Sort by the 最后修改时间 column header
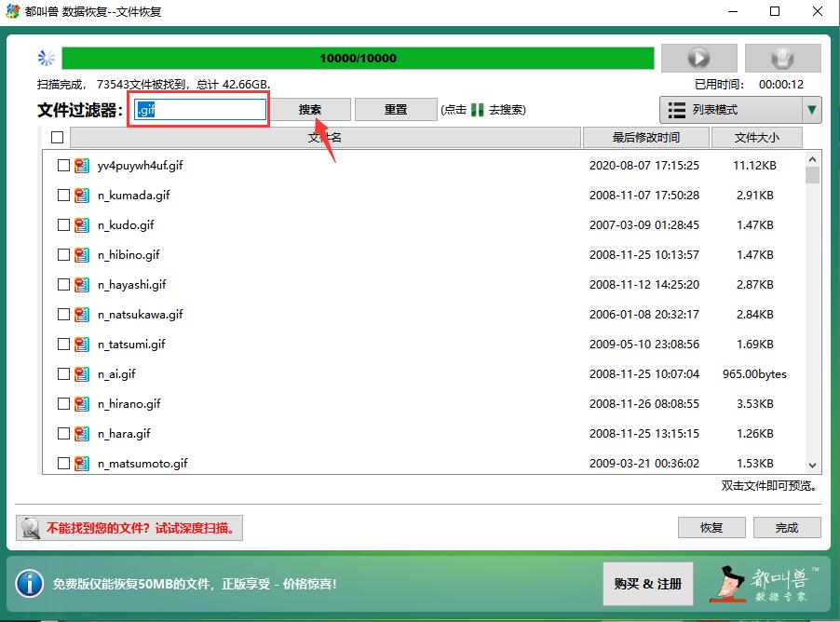 (x=645, y=138)
